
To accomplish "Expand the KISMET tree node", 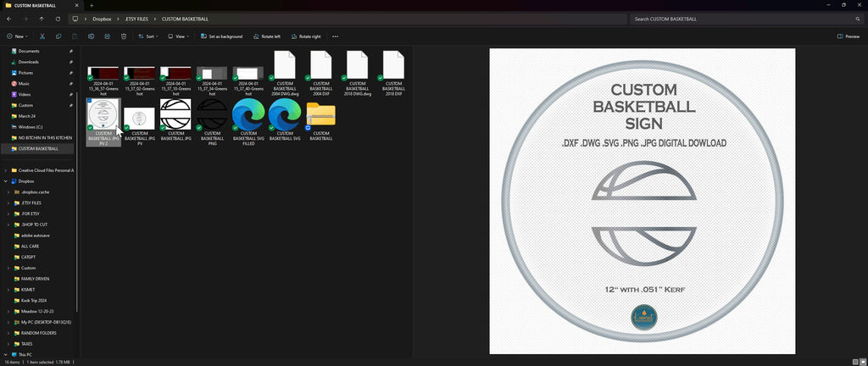I will pos(8,290).
